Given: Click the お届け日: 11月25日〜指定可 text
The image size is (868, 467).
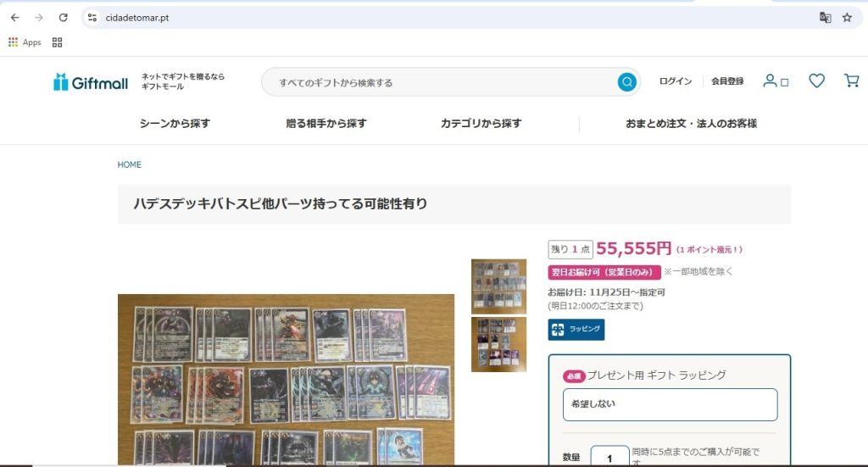Looking at the screenshot, I should [x=606, y=292].
